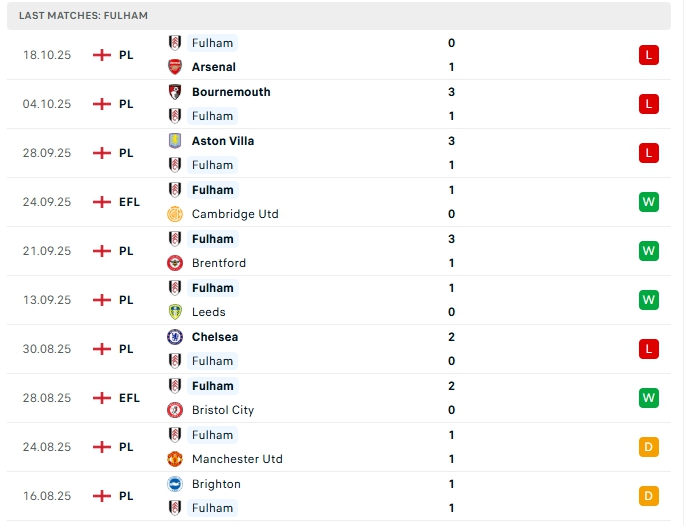Screen dimensions: 684x525
Task: Open the 16.08.25 Brighton vs Fulham match row
Action: pyautogui.click(x=340, y=496)
